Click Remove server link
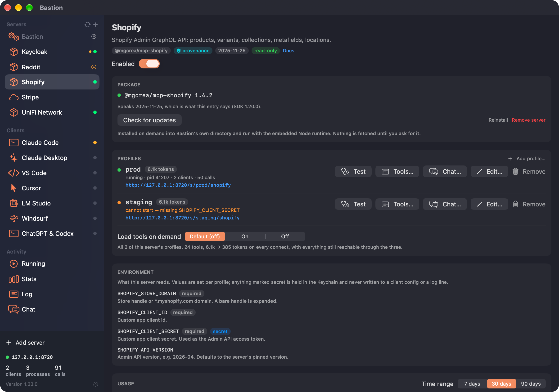Image resolution: width=559 pixels, height=392 pixels. click(528, 120)
